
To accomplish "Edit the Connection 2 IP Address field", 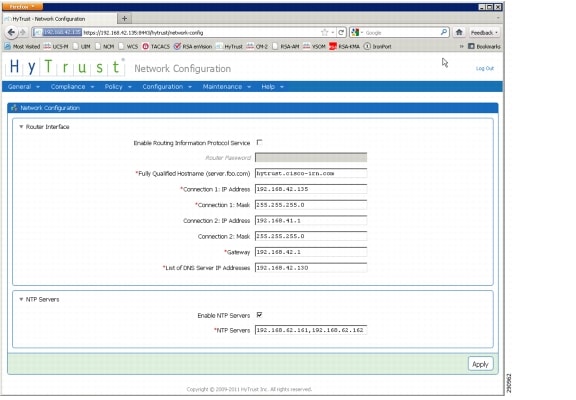I will 311,220.
